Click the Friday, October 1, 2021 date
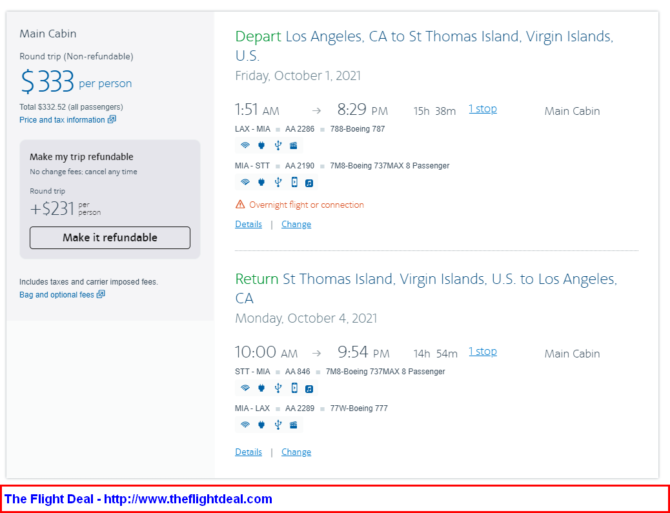The image size is (670, 513). pyautogui.click(x=298, y=76)
